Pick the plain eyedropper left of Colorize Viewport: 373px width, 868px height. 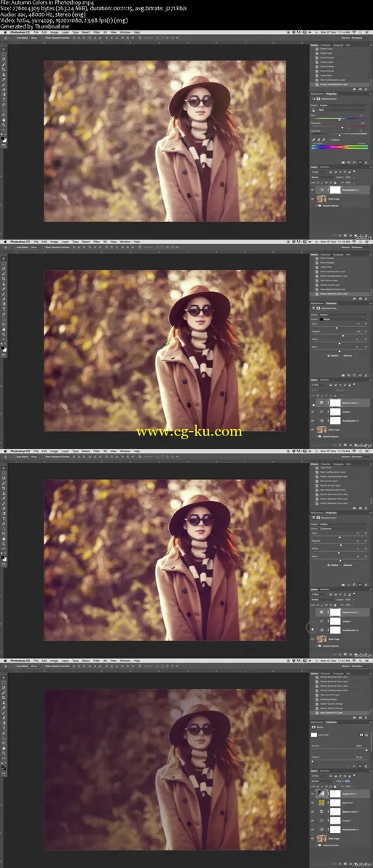point(314,140)
